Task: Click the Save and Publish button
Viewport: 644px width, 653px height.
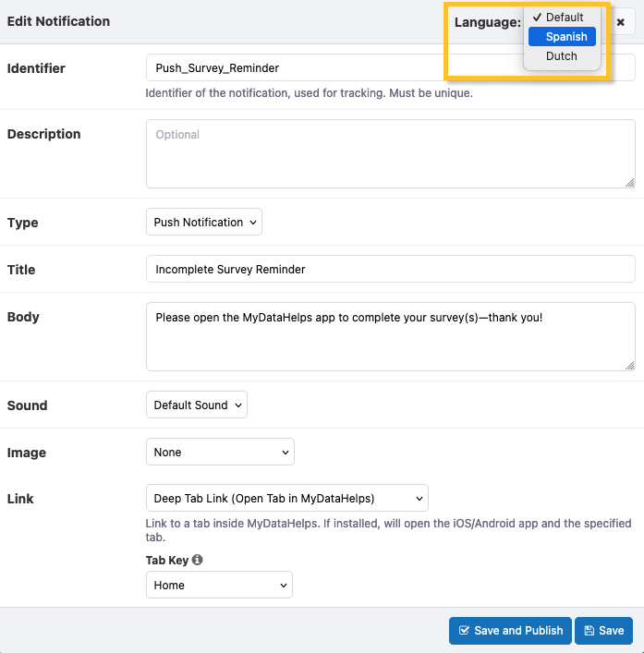Action: [510, 631]
